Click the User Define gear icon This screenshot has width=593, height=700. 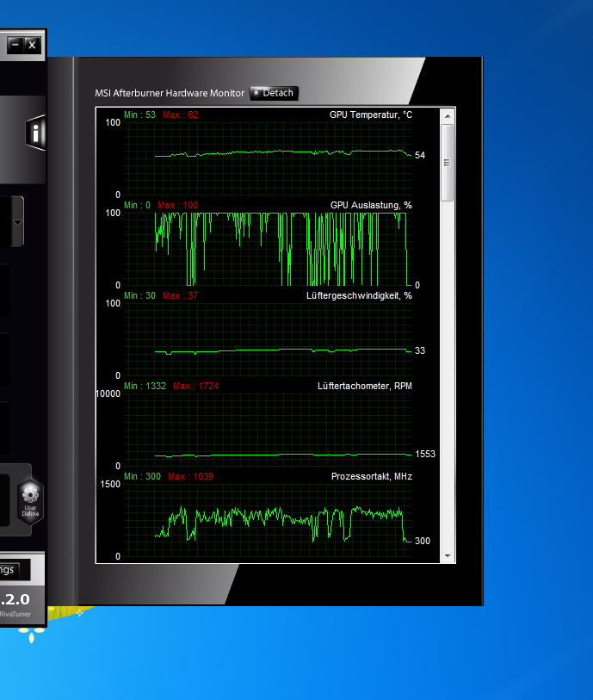[x=30, y=500]
